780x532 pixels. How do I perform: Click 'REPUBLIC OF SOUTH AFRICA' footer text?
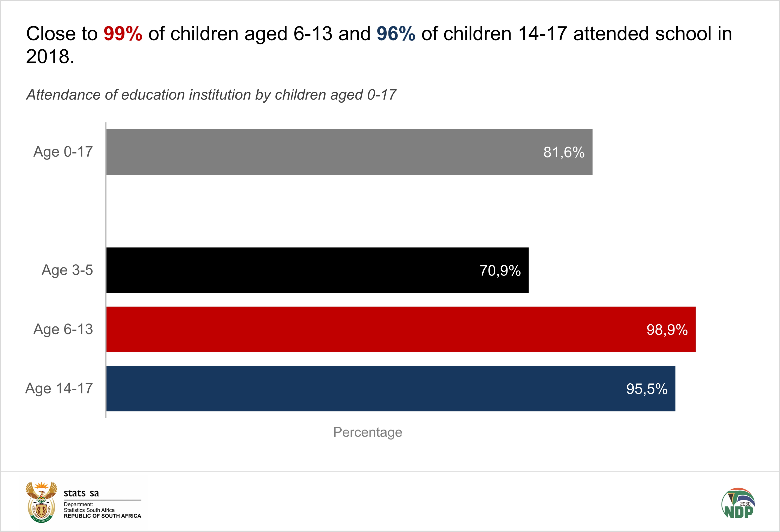102,516
